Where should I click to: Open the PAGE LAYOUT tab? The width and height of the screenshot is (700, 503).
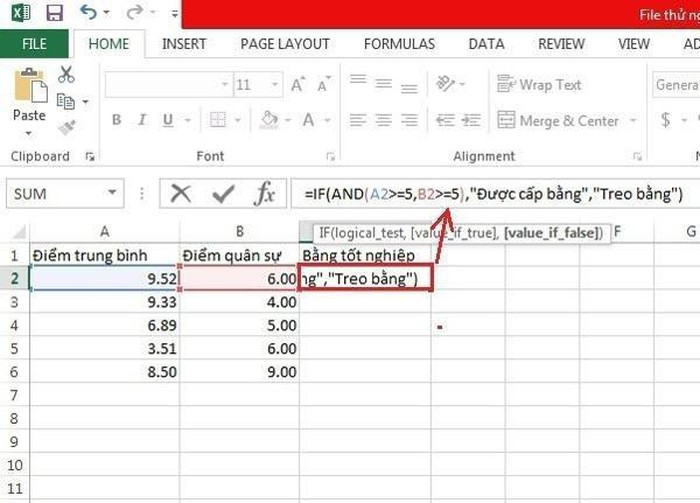click(285, 44)
